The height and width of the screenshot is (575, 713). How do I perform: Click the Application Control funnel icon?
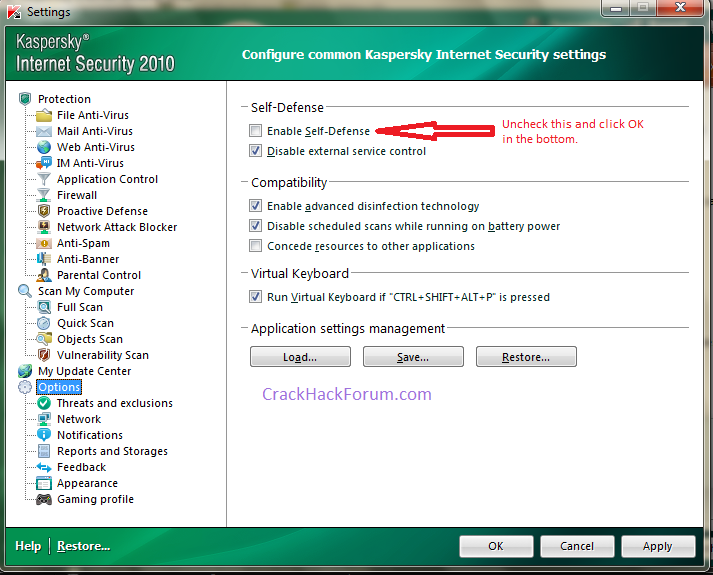point(44,179)
